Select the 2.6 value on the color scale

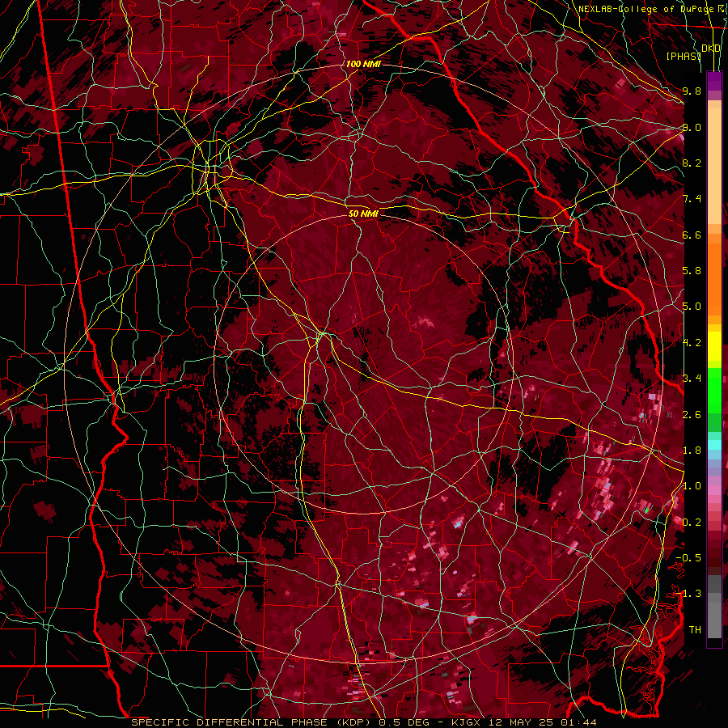[692, 414]
